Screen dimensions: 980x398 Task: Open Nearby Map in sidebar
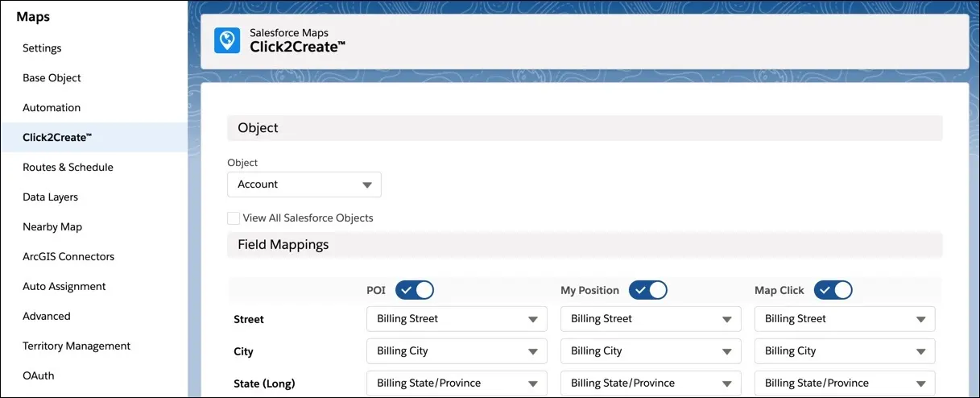[52, 227]
